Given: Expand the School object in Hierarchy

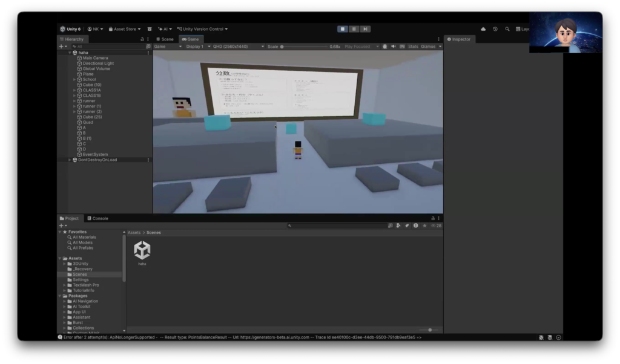Looking at the screenshot, I should pyautogui.click(x=74, y=80).
